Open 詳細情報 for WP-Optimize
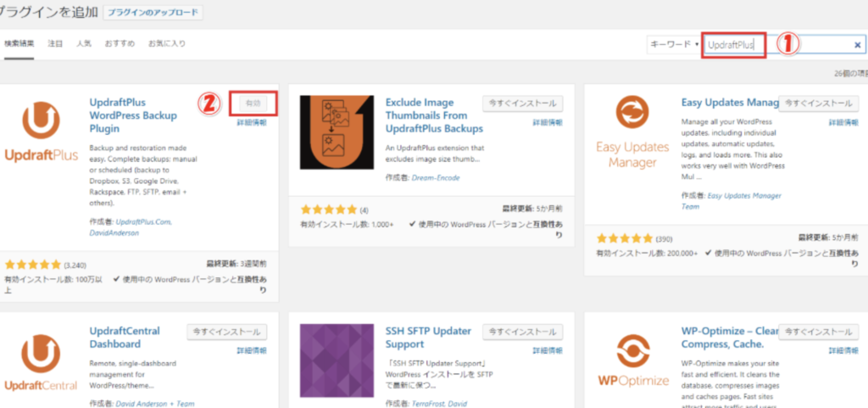868x408 pixels. point(843,350)
